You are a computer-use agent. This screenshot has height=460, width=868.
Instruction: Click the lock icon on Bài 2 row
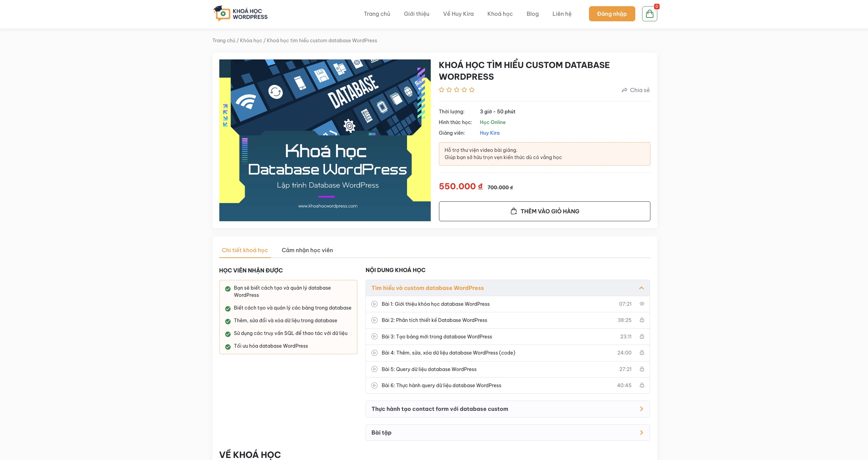(x=642, y=320)
